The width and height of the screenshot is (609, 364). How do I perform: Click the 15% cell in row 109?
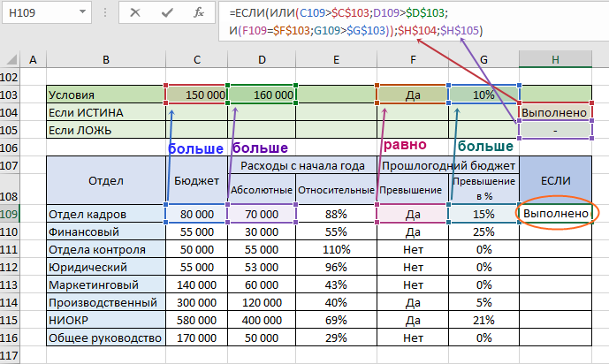click(483, 214)
